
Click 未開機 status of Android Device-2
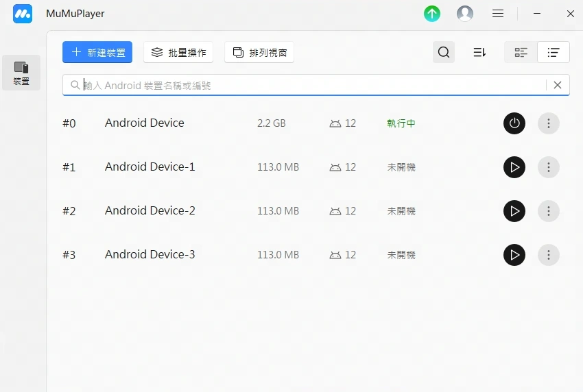point(401,210)
